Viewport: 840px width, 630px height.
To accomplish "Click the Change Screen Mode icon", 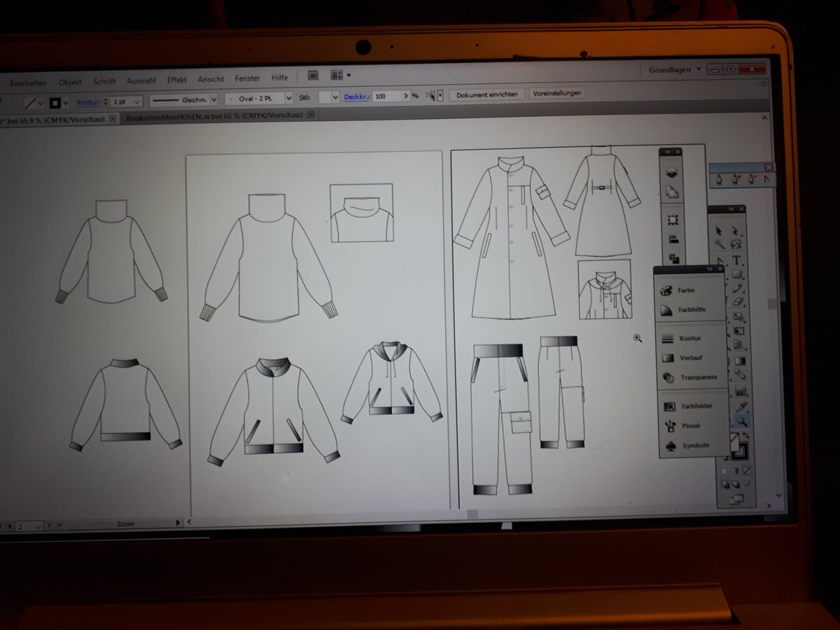I will point(736,499).
